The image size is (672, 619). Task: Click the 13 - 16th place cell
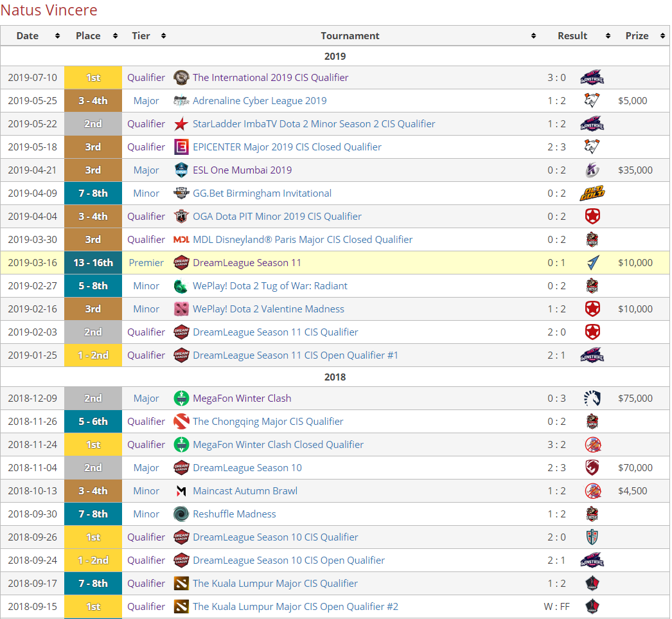click(x=93, y=263)
